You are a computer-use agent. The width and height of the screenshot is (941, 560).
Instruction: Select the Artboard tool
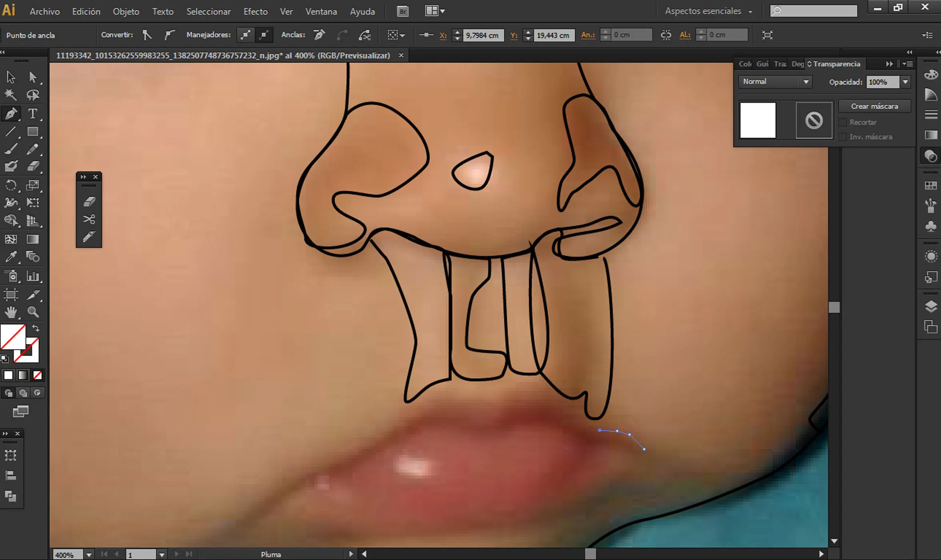[x=11, y=295]
